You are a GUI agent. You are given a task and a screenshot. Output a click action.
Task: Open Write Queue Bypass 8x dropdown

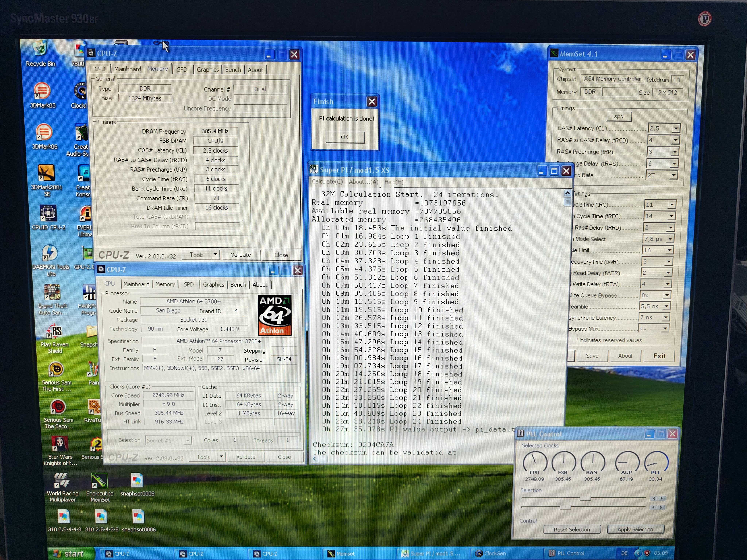[x=667, y=295]
